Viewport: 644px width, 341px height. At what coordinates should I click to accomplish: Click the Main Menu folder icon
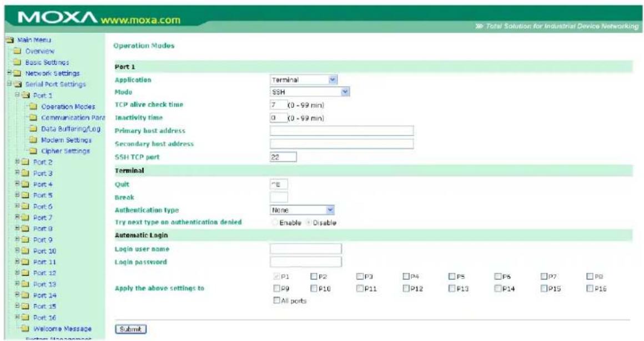point(9,40)
